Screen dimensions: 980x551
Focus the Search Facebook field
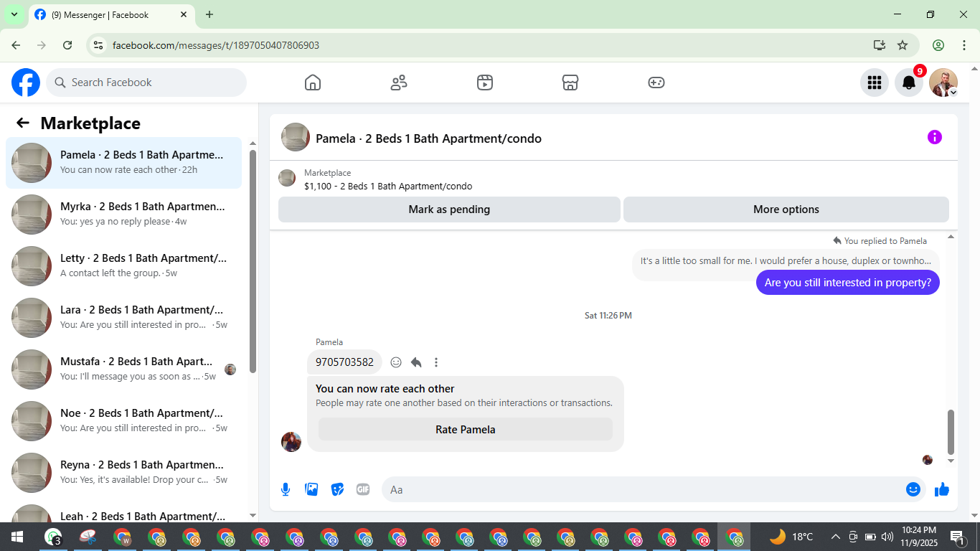tap(146, 83)
